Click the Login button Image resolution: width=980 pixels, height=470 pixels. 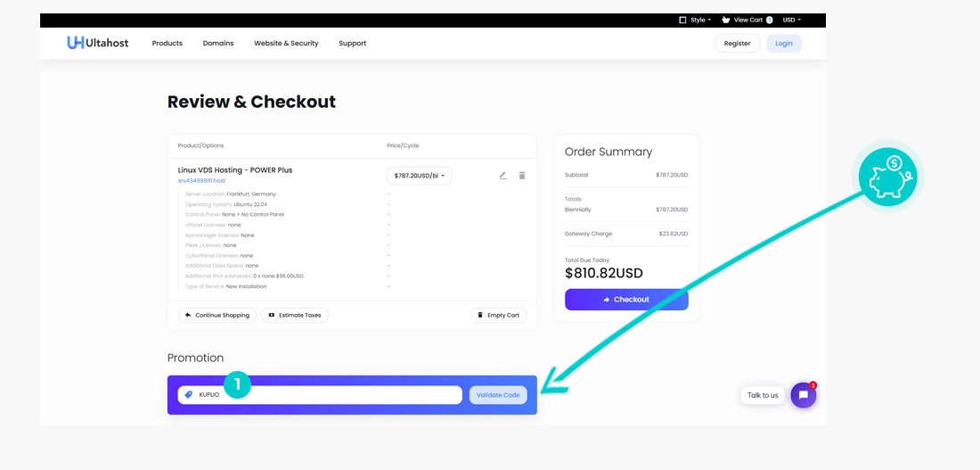[x=784, y=43]
